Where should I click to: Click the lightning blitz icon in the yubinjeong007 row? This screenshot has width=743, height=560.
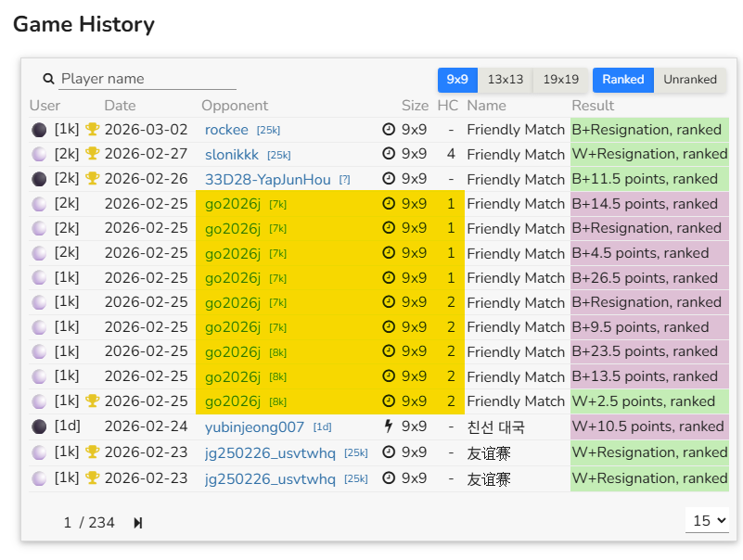[x=389, y=426]
